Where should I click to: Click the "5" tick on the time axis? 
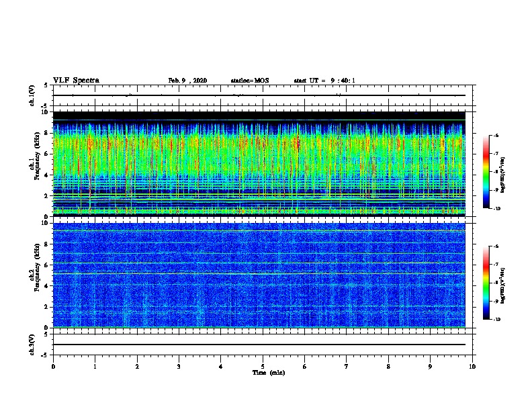pyautogui.click(x=263, y=367)
